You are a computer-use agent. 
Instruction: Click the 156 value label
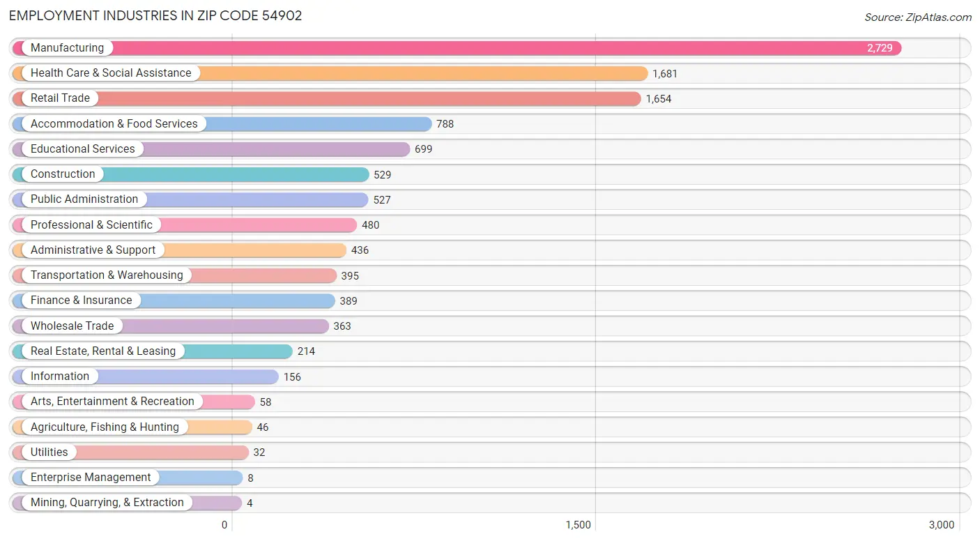(292, 376)
